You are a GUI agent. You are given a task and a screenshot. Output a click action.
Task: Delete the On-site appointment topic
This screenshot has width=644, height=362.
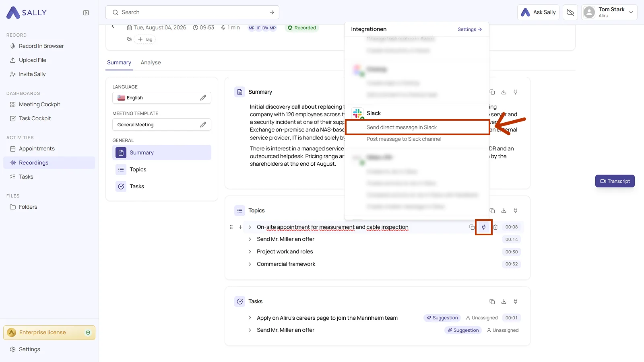[495, 227]
